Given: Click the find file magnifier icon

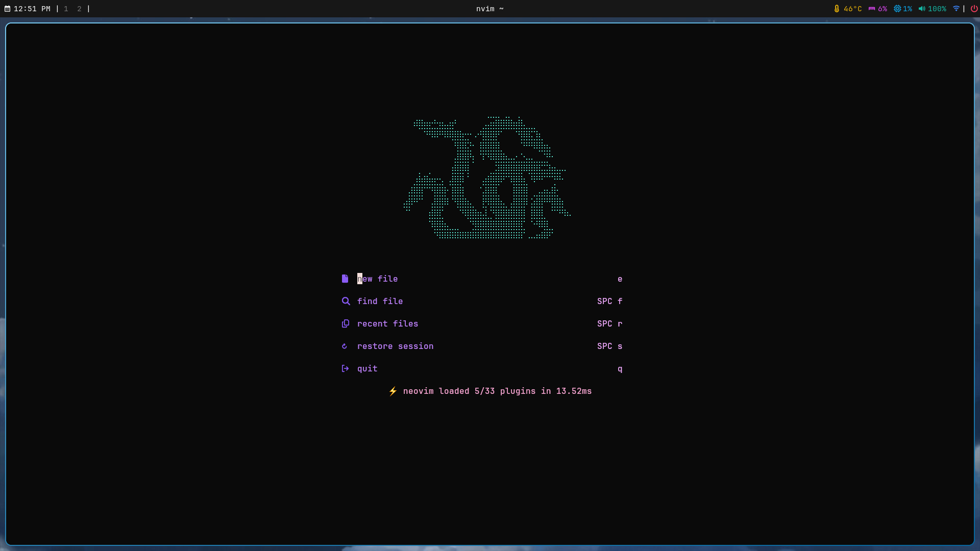Looking at the screenshot, I should tap(346, 301).
